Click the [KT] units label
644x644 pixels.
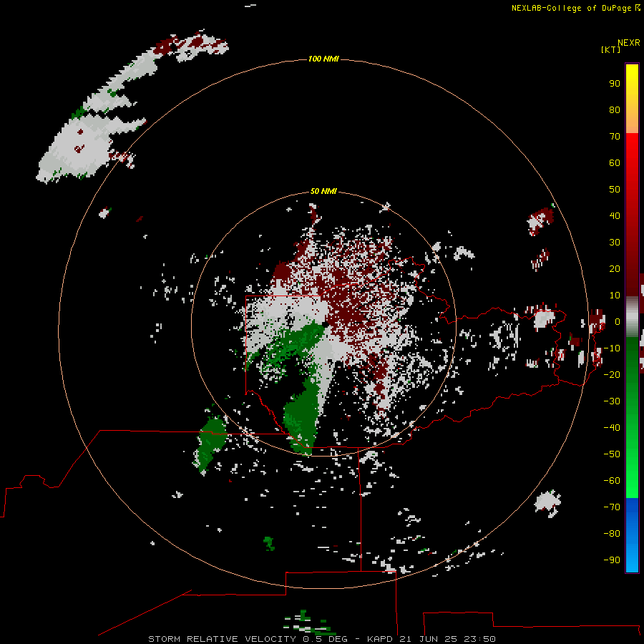pyautogui.click(x=611, y=49)
